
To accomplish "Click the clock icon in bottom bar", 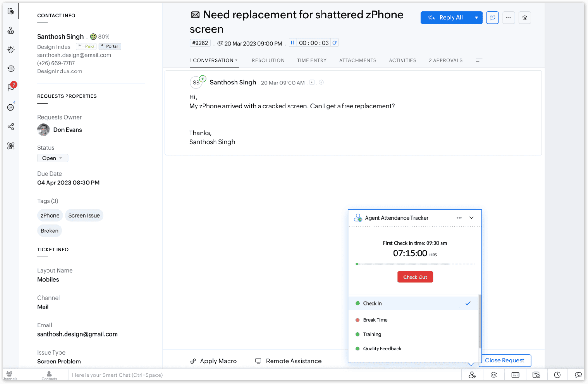I will click(x=557, y=375).
